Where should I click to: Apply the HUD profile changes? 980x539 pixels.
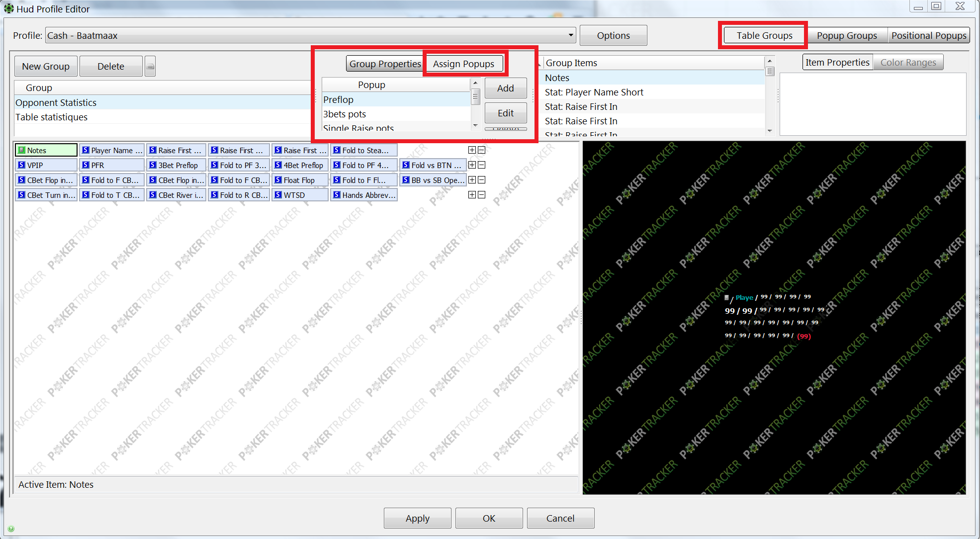coord(417,518)
